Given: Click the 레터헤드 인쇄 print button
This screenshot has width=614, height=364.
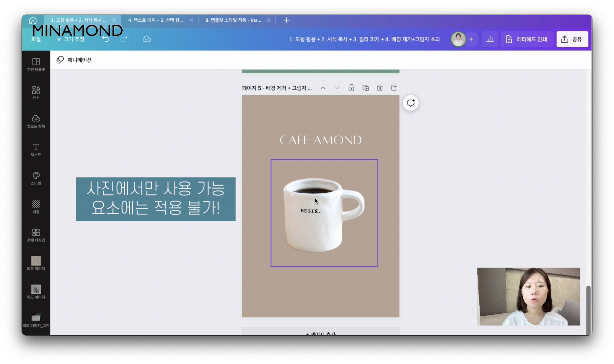Looking at the screenshot, I should pyautogui.click(x=527, y=39).
